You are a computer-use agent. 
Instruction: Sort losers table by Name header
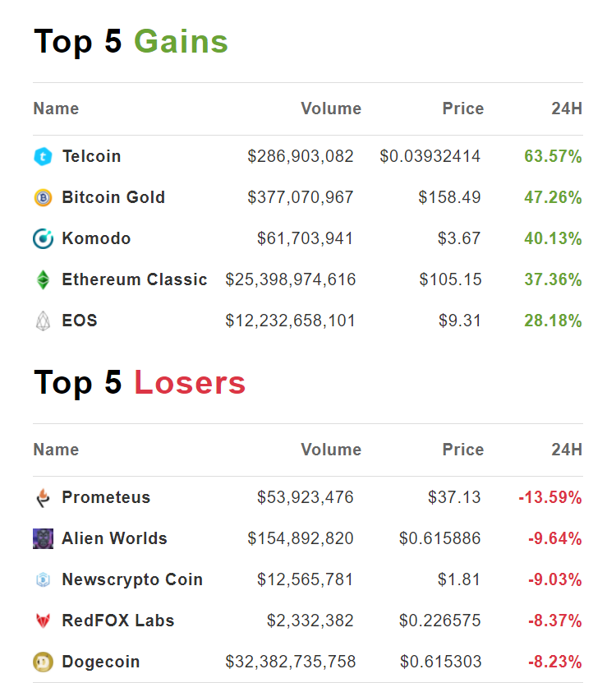click(56, 450)
